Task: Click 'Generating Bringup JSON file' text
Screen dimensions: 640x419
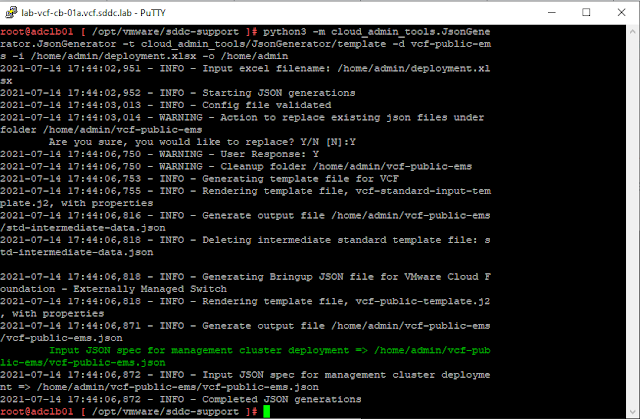Action: pyautogui.click(x=288, y=276)
